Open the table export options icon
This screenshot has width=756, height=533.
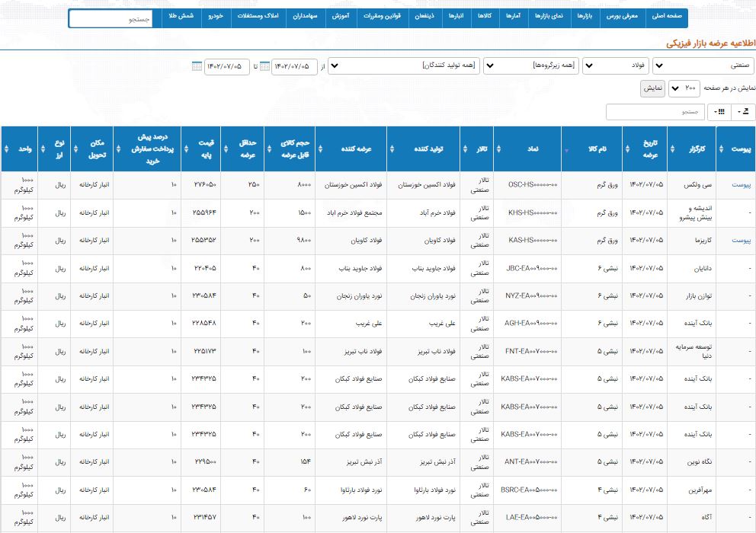(743, 112)
